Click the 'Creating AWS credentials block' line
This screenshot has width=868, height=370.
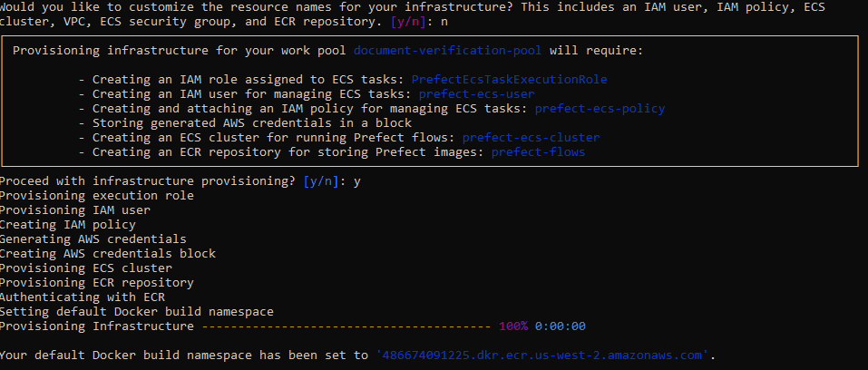tap(108, 253)
